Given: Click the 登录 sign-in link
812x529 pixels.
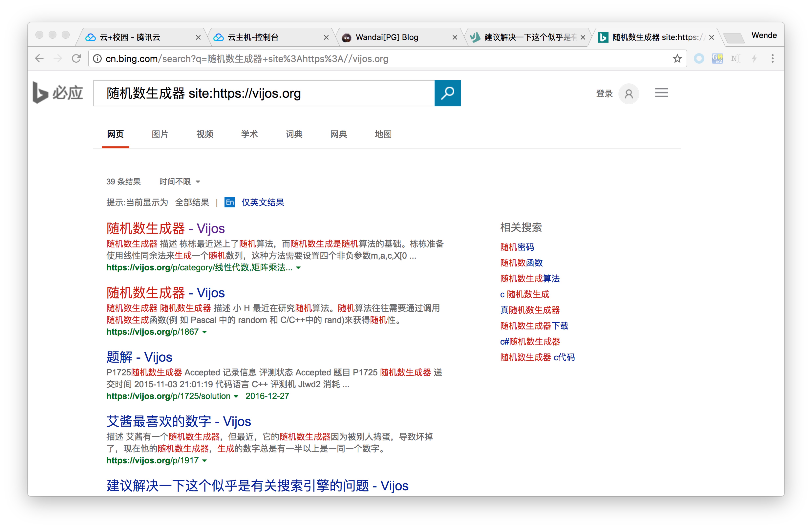Looking at the screenshot, I should (604, 94).
